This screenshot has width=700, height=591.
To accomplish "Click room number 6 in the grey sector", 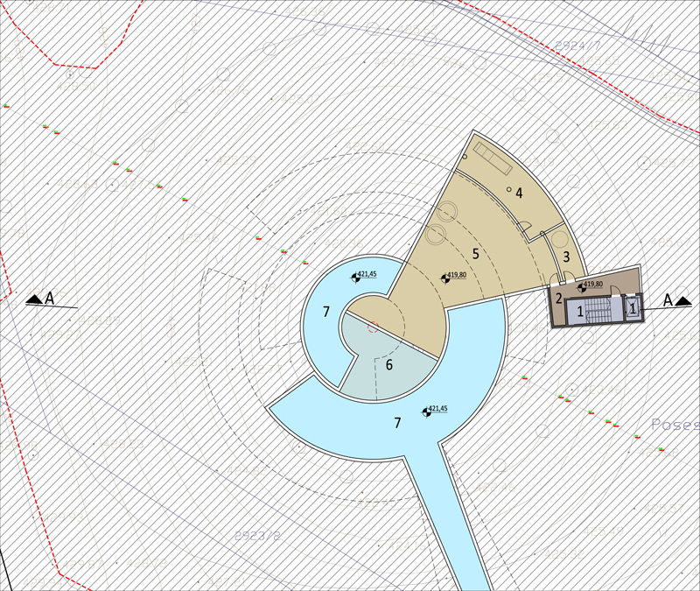I will 389,364.
